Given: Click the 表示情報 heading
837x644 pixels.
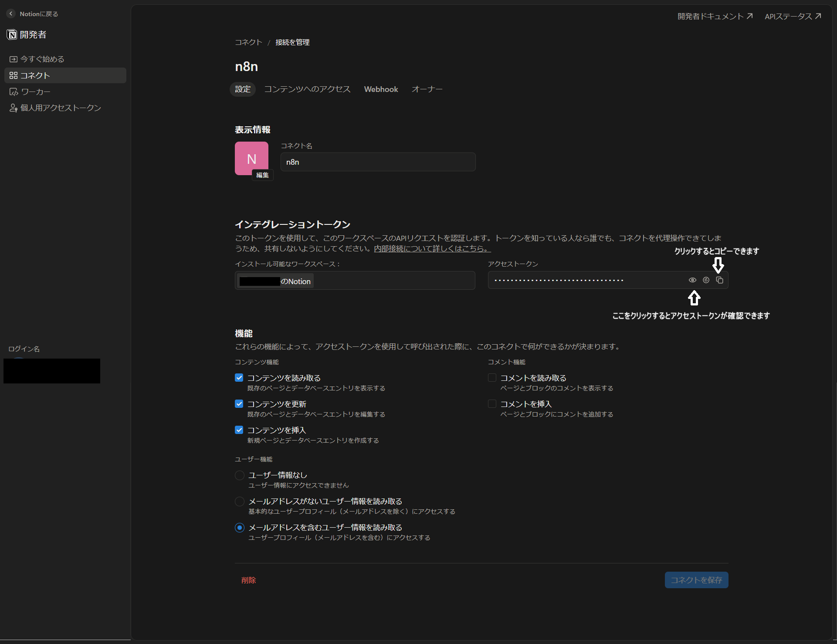Looking at the screenshot, I should [x=253, y=130].
